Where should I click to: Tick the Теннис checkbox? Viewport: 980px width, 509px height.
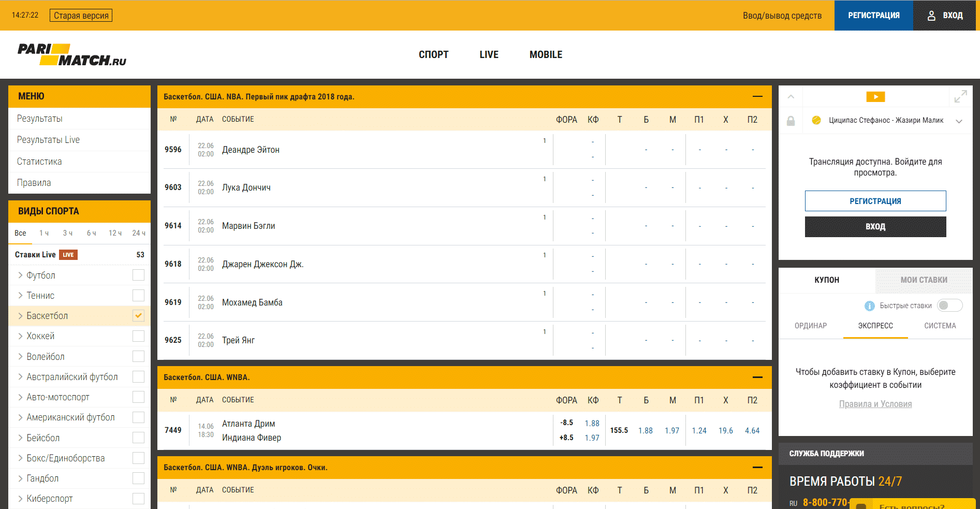138,295
